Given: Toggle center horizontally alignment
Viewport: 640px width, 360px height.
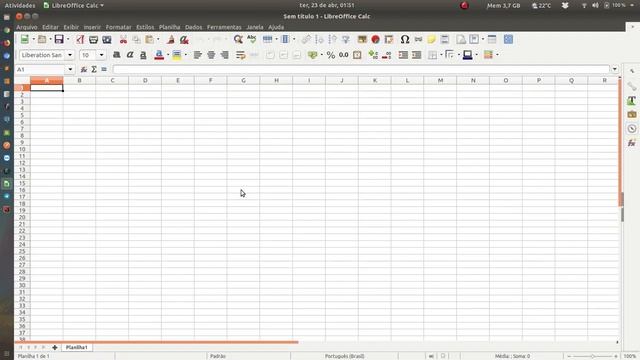Looking at the screenshot, I should click(x=211, y=55).
